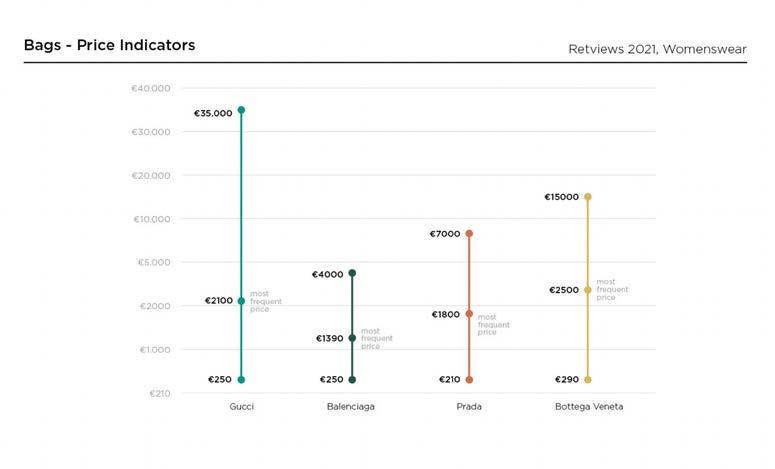Click Gucci's €2100 most frequent price dot

[x=241, y=301]
